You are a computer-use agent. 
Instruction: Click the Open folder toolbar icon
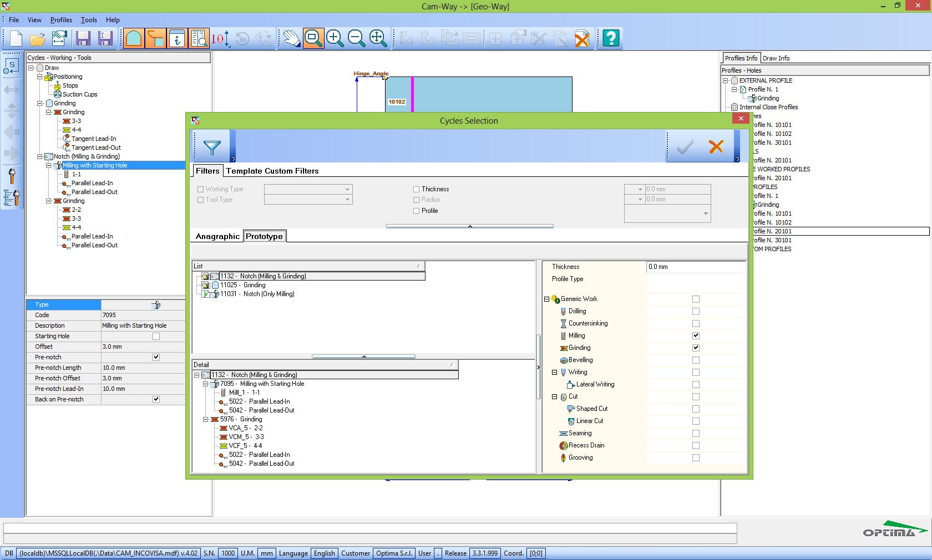[38, 39]
